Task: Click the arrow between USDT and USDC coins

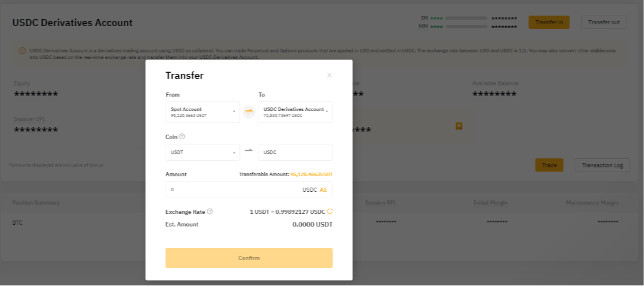Action: tap(249, 150)
